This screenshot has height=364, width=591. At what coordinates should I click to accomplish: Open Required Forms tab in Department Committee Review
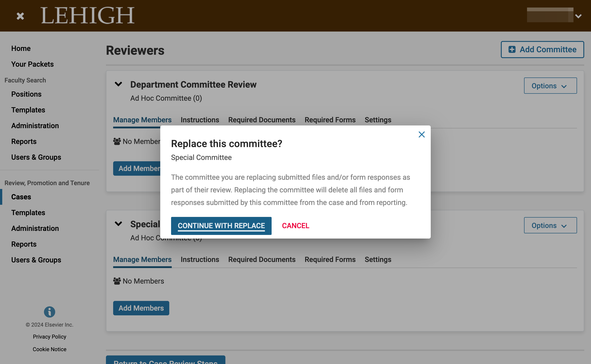click(330, 120)
